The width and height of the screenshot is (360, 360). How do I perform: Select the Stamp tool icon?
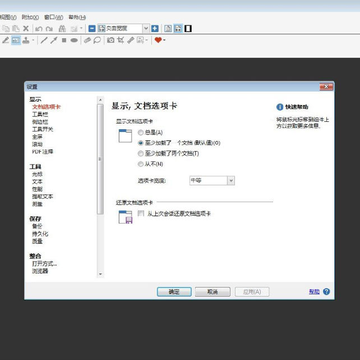26,40
